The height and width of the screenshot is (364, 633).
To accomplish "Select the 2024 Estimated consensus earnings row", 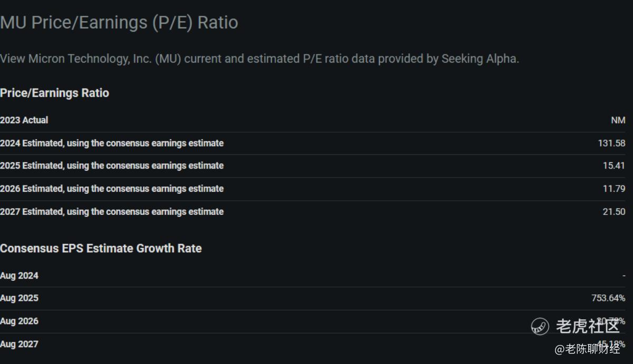I will point(112,143).
